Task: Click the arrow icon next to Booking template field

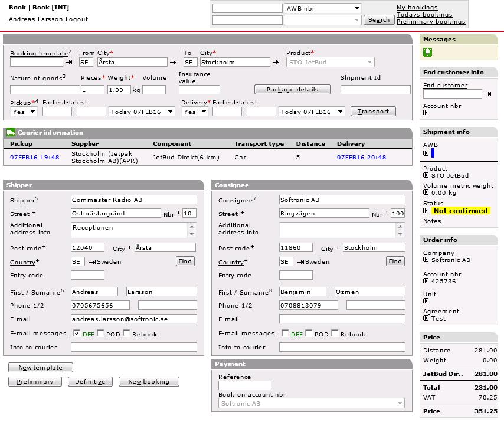Action: 69,63
